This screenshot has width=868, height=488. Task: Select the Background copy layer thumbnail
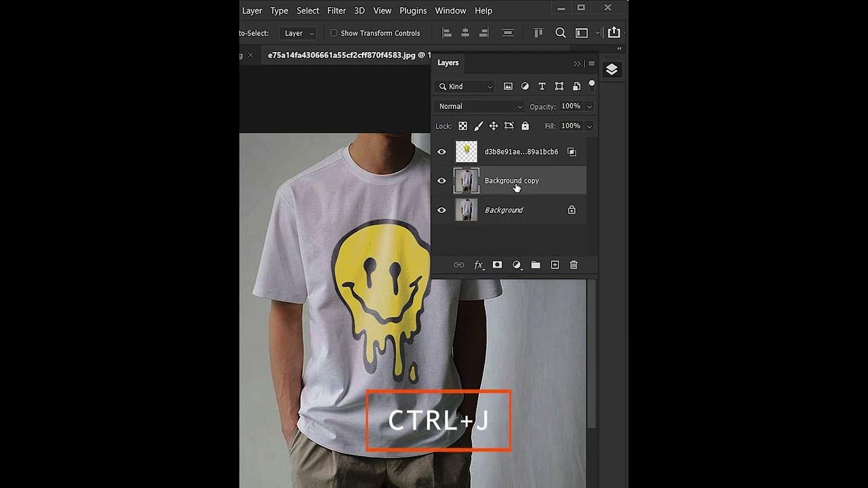coord(467,181)
